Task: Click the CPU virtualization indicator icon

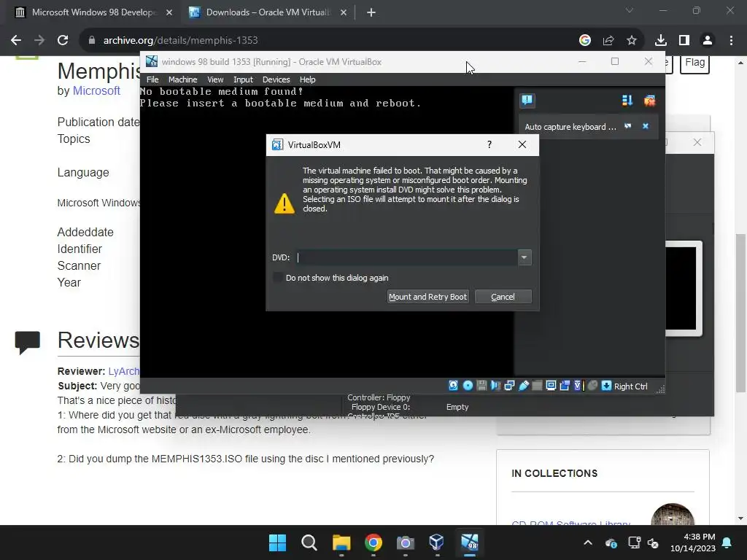Action: point(578,386)
